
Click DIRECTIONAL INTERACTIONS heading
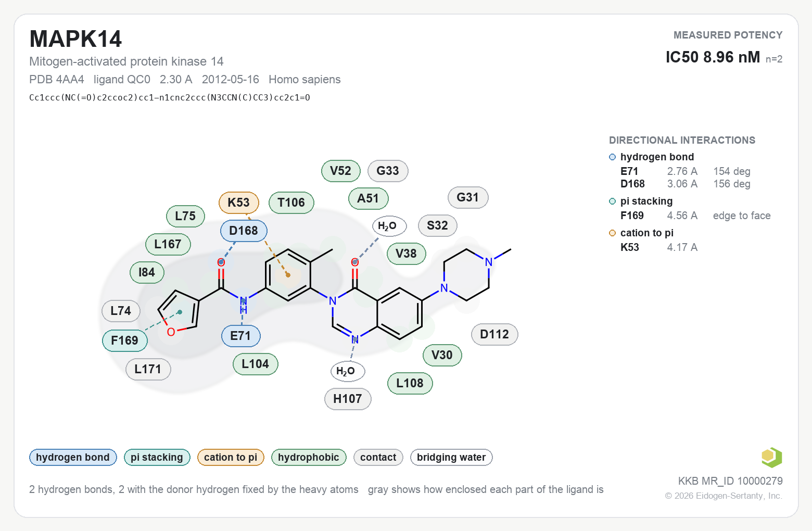682,140
